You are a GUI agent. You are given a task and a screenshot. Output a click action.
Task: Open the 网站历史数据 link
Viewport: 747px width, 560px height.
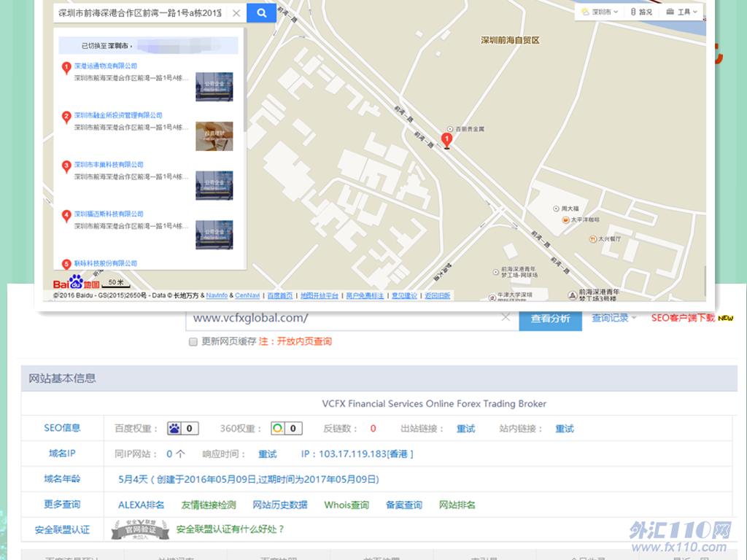tap(280, 505)
